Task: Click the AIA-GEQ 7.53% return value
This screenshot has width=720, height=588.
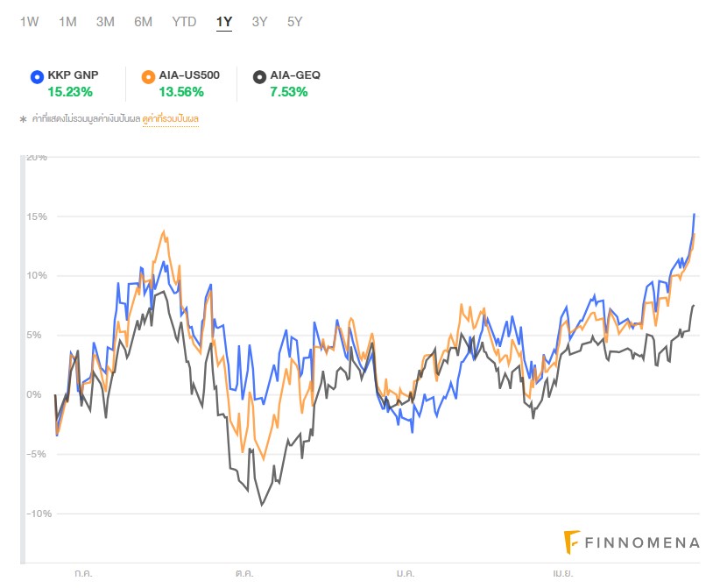Action: click(288, 91)
